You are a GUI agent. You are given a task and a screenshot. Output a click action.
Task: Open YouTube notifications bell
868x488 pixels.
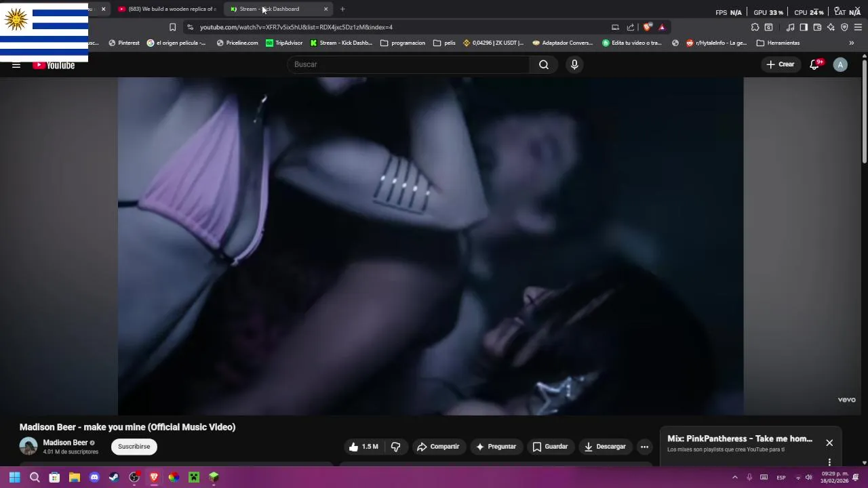pyautogui.click(x=815, y=64)
